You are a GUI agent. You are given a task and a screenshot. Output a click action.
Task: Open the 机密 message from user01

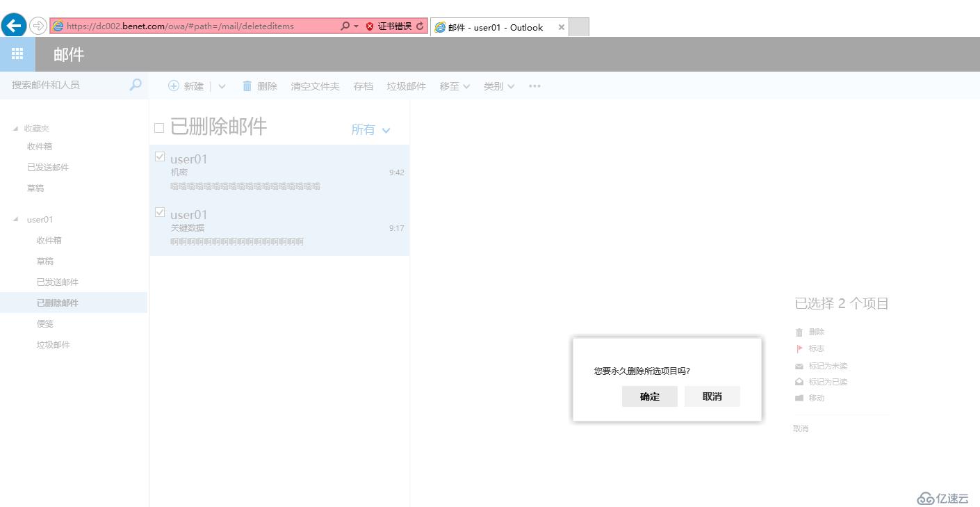[x=279, y=172]
